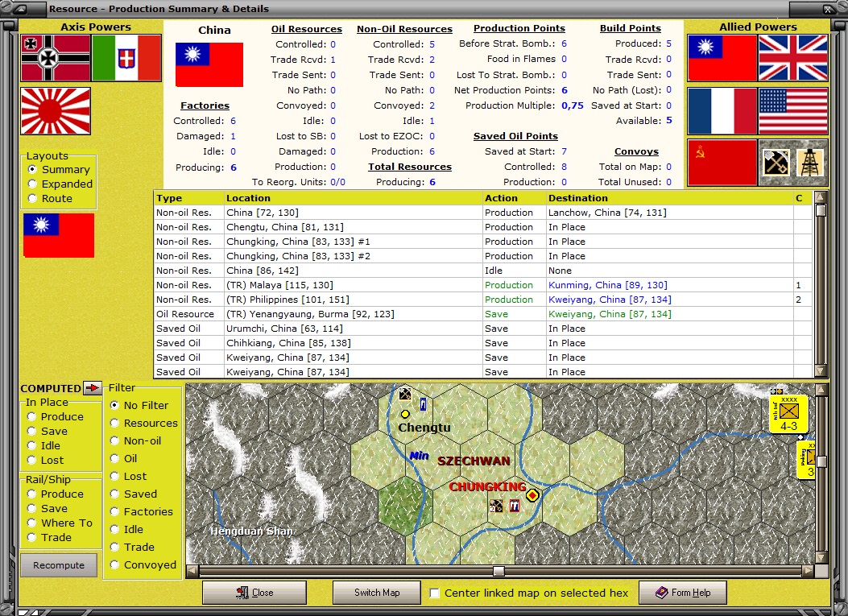Select the United Kingdom flag
Screen dimensions: 848x616
pyautogui.click(x=793, y=59)
